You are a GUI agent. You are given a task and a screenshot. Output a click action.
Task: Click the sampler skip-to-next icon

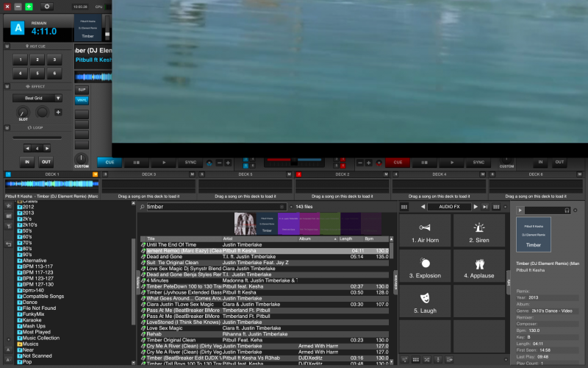485,207
